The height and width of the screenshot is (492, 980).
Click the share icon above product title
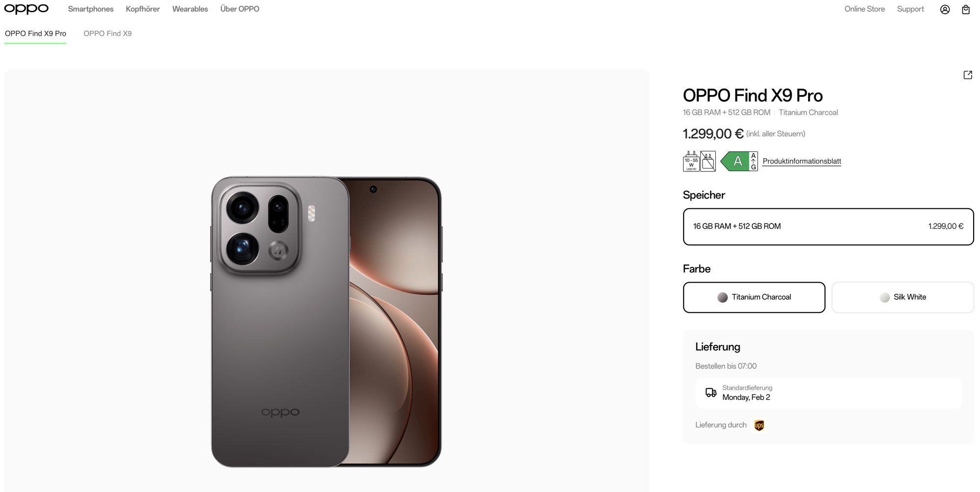coord(968,75)
